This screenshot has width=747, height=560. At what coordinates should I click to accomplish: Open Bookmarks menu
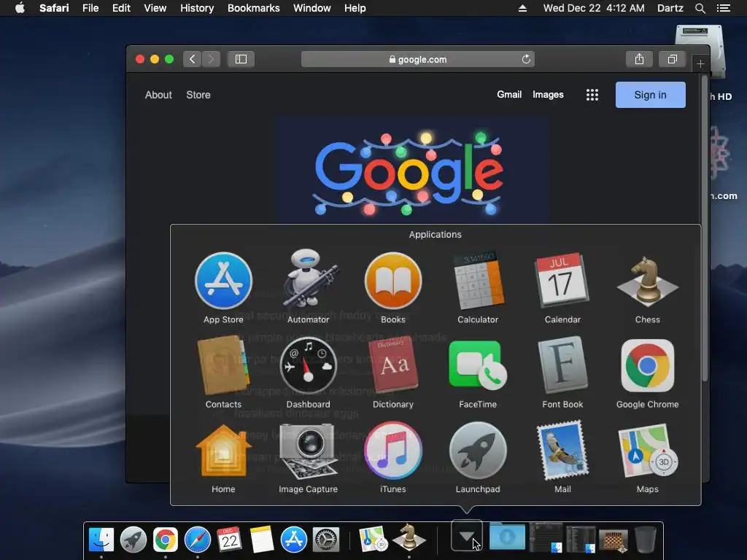coord(253,8)
